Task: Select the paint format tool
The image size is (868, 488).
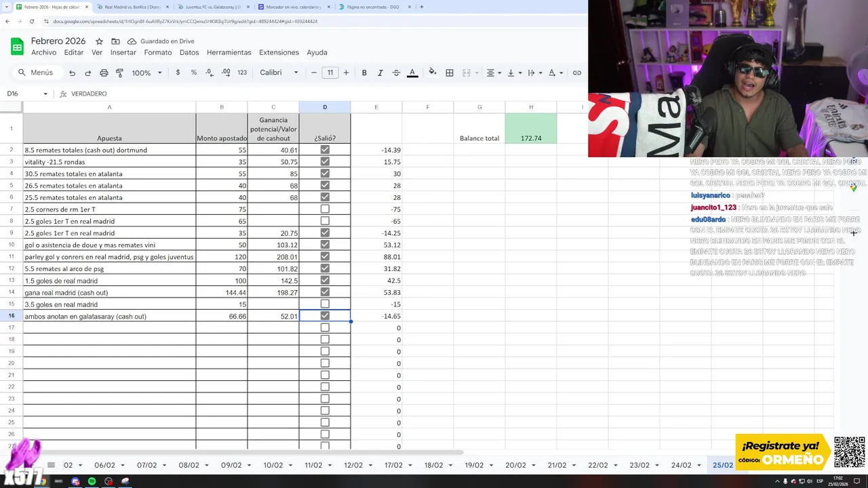Action: point(119,73)
